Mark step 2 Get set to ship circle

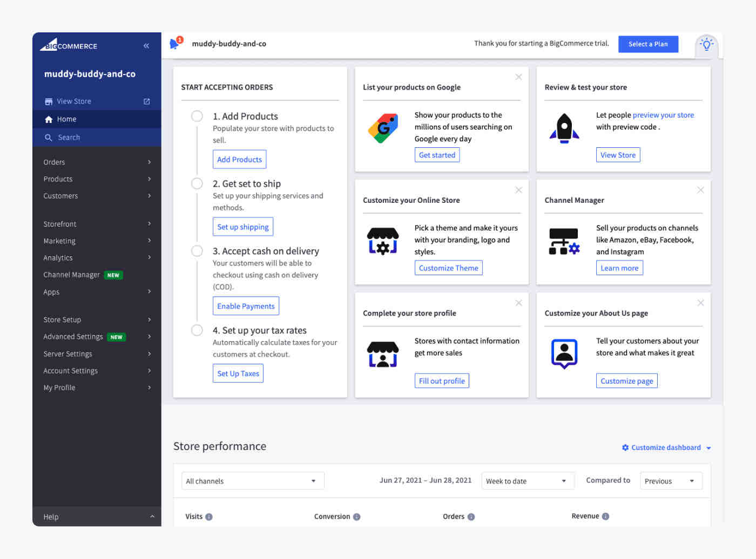(197, 183)
